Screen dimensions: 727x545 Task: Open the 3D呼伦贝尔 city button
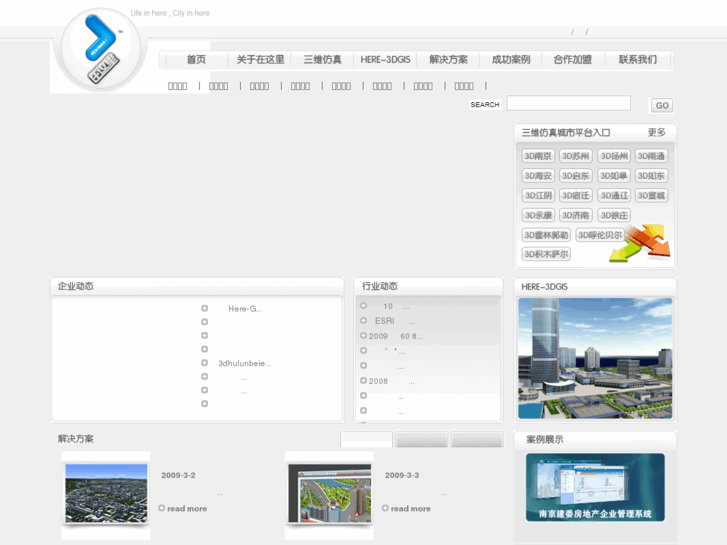(600, 235)
